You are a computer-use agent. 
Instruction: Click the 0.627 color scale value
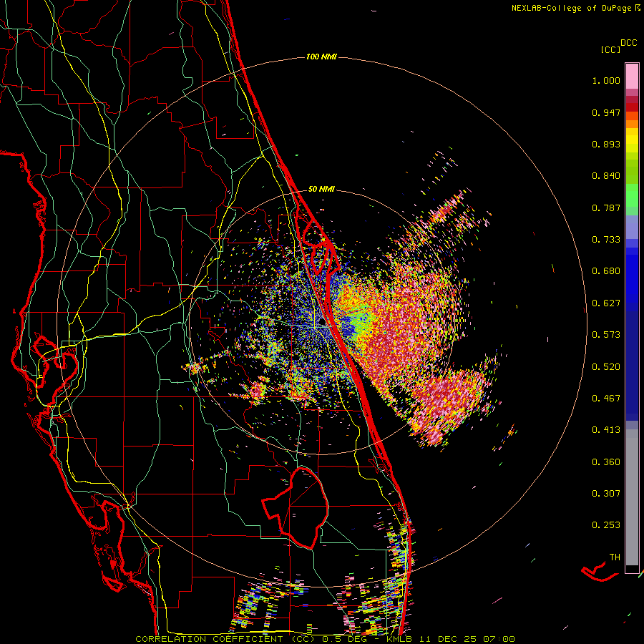[x=606, y=303]
